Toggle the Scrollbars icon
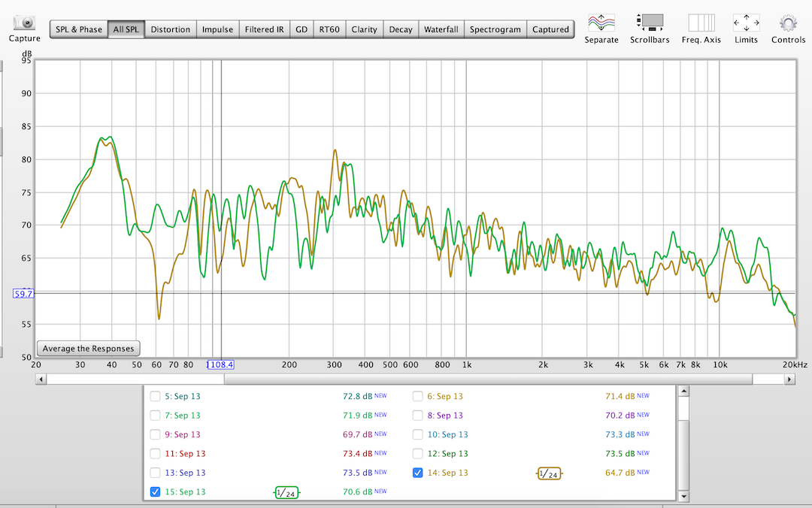 pyautogui.click(x=650, y=22)
